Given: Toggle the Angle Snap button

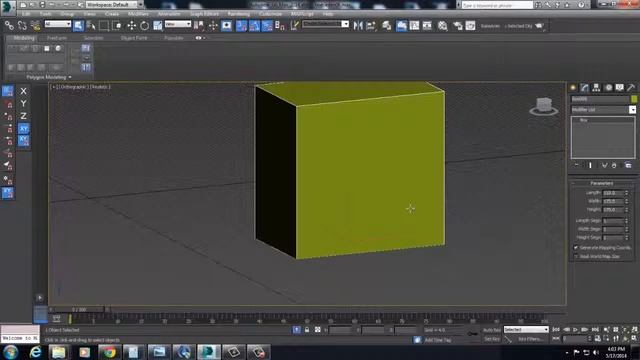Looking at the screenshot, I should (x=254, y=26).
